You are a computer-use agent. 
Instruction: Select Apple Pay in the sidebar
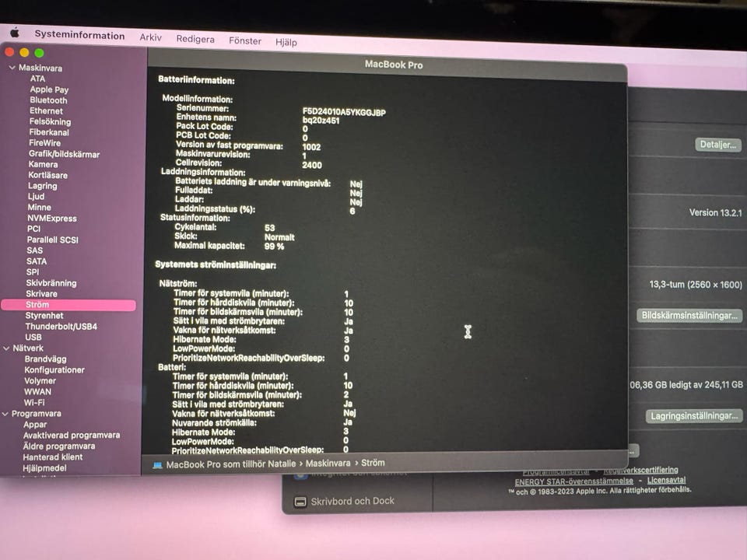[49, 89]
